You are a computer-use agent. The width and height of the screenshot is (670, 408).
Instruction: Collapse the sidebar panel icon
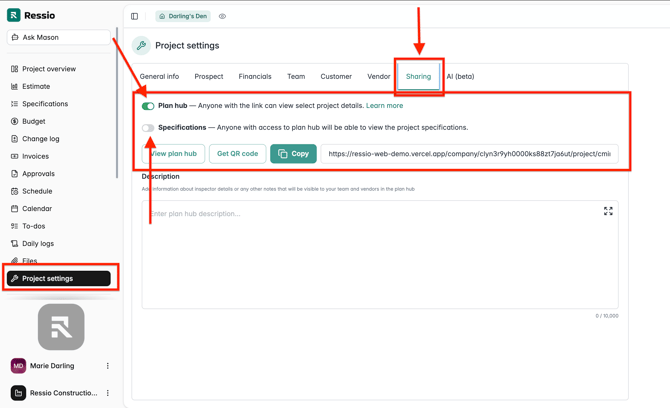[x=135, y=16]
